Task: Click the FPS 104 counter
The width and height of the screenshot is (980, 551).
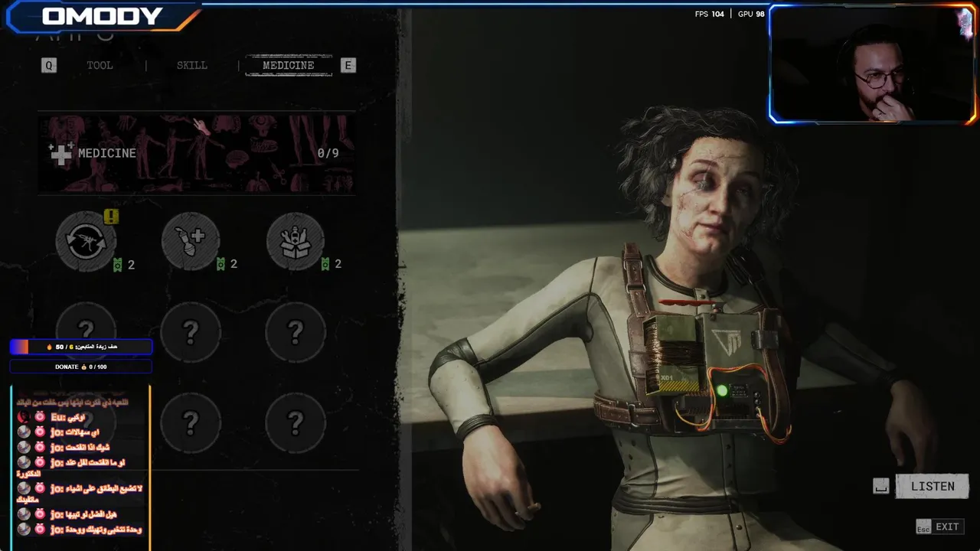Action: [709, 14]
